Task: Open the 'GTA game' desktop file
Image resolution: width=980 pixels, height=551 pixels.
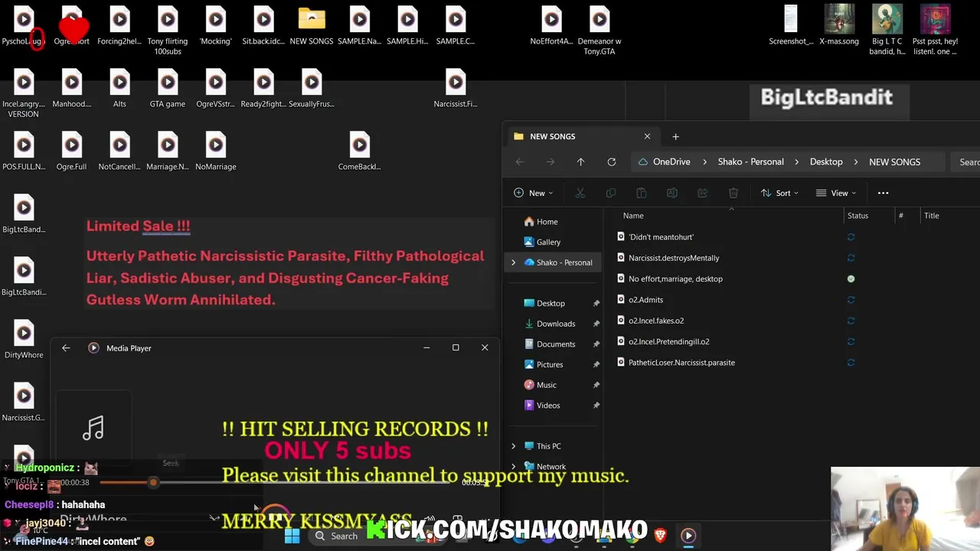Action: pyautogui.click(x=168, y=90)
